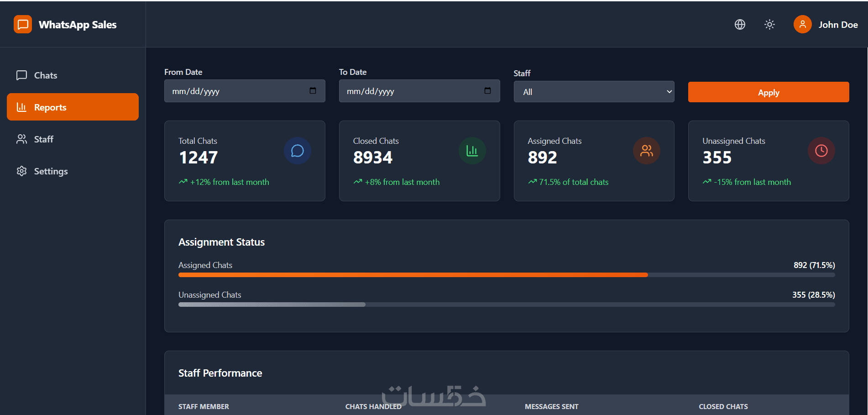
Task: Click the Assignment Status heading
Action: click(221, 242)
